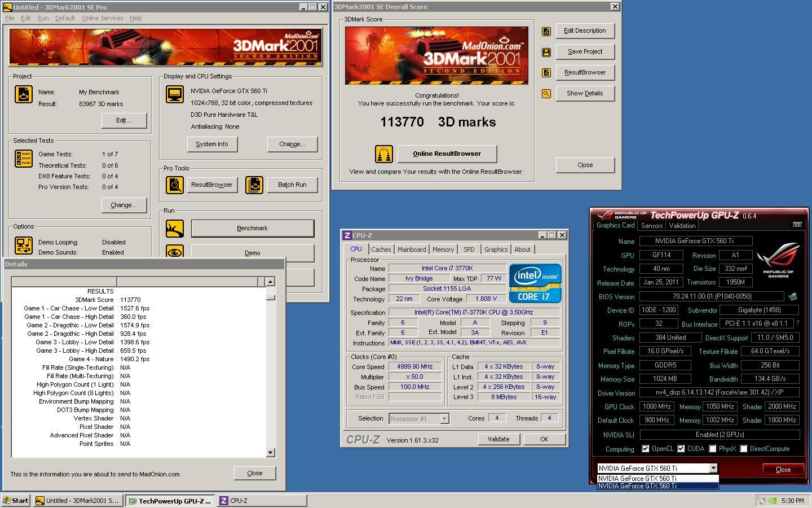Click the Batch Run button
This screenshot has height=508, width=812.
292,185
